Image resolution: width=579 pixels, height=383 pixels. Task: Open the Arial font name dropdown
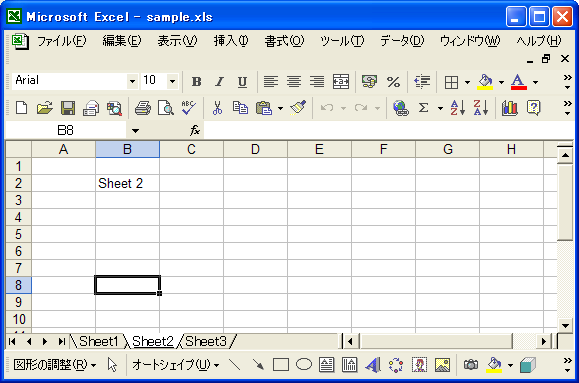132,81
